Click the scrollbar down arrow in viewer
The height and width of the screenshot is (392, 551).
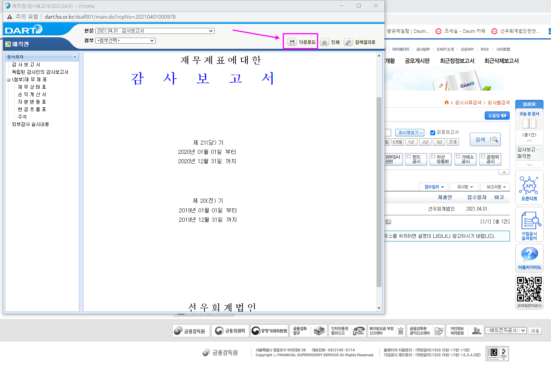tap(379, 308)
